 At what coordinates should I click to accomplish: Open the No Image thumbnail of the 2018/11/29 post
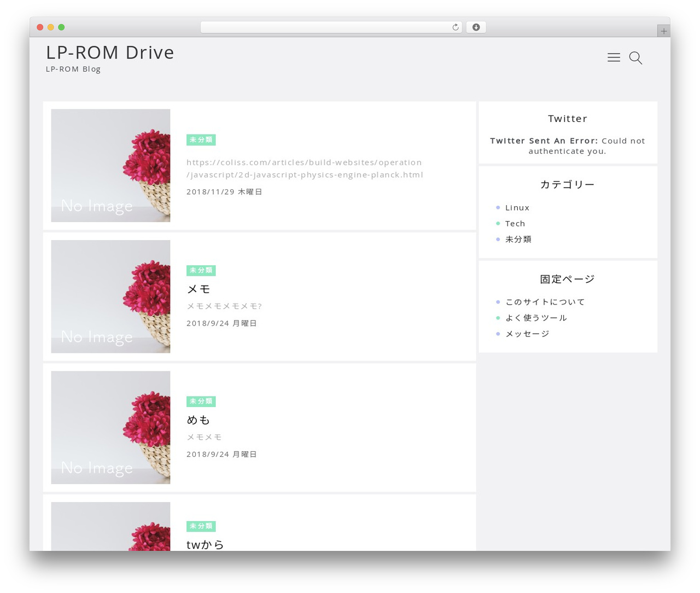(x=110, y=166)
